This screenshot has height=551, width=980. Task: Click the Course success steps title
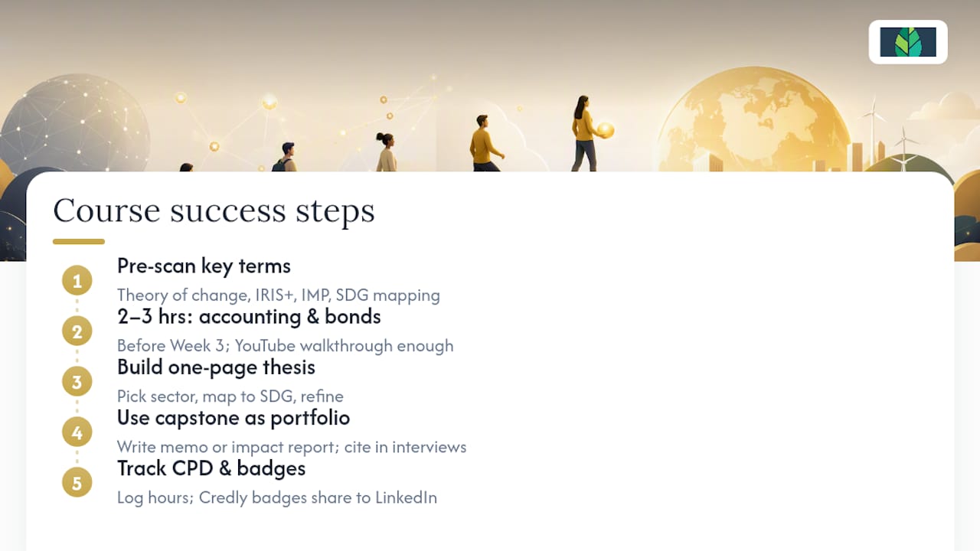214,210
